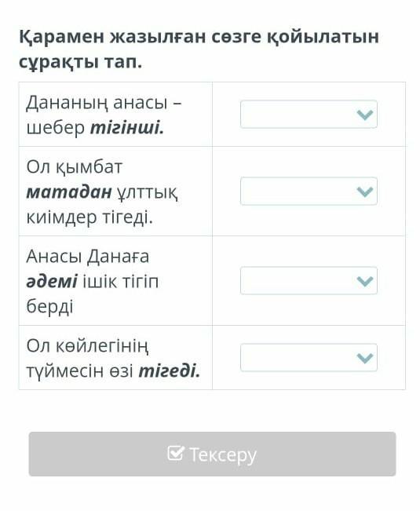420x511 pixels.
Task: Open dropdown for the 'әдемі' sentence
Action: pyautogui.click(x=309, y=280)
